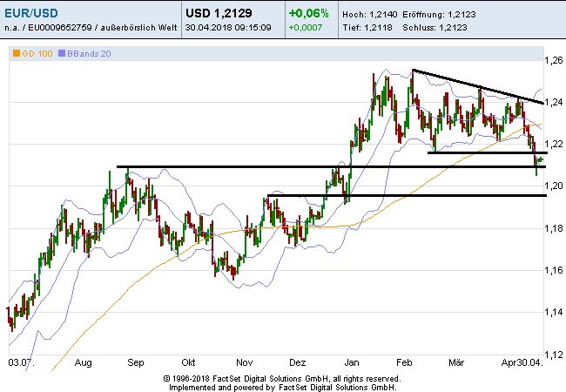Click the 03.07. x-axis date label
Screen dimensions: 566x392
(x=21, y=362)
